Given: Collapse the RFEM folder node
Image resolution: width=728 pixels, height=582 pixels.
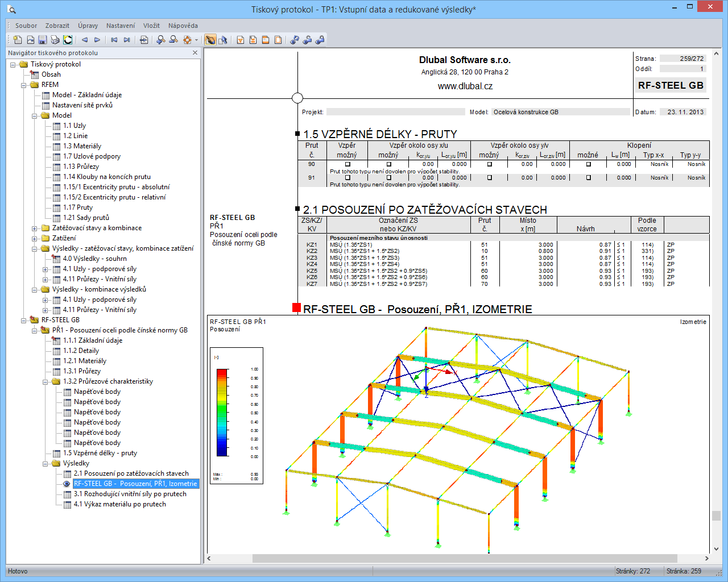Looking at the screenshot, I should pos(24,85).
